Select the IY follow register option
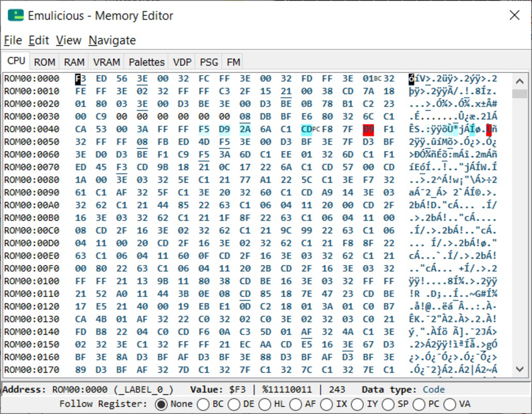 pos(364,404)
